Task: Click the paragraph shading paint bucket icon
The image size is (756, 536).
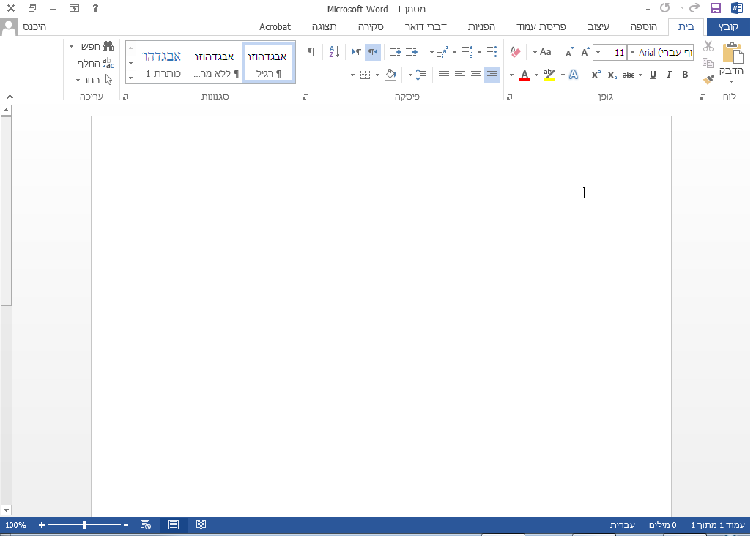Action: pos(390,75)
